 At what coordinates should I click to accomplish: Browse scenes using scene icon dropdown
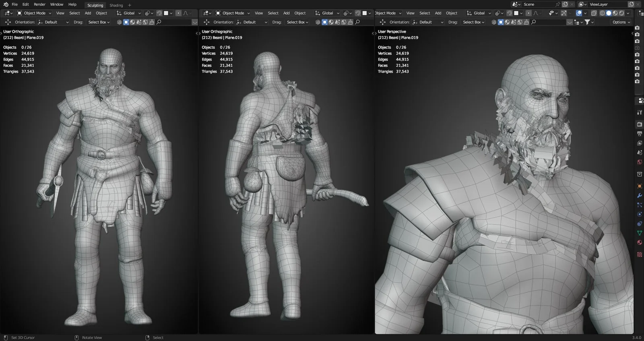click(516, 4)
